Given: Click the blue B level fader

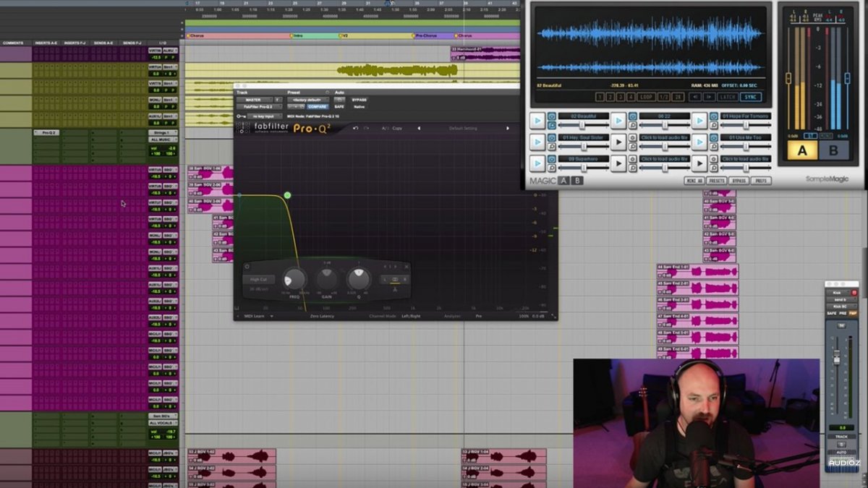Looking at the screenshot, I should [x=847, y=78].
